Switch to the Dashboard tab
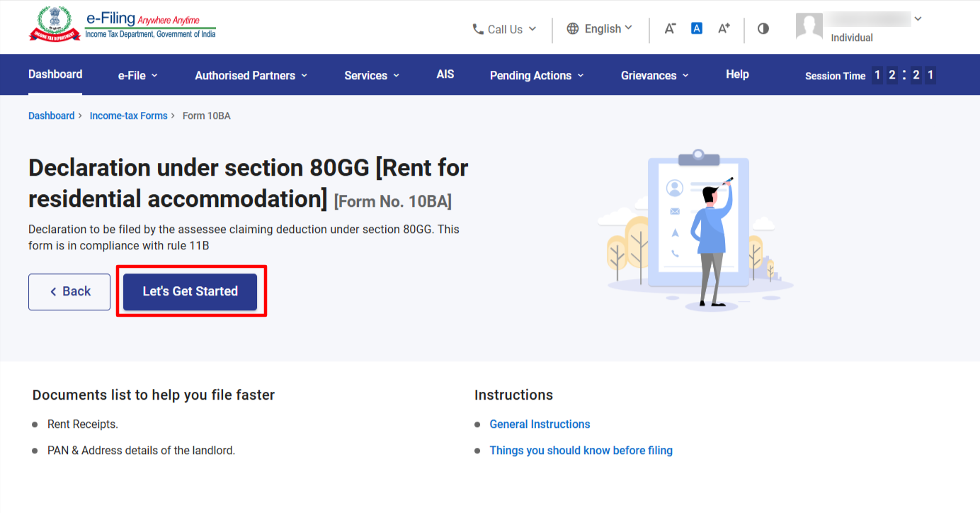 click(x=55, y=74)
